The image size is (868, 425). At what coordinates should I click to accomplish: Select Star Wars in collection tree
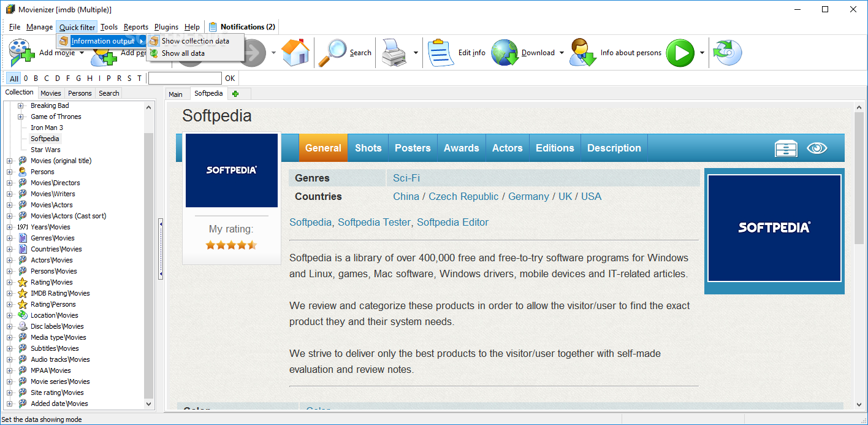[45, 150]
